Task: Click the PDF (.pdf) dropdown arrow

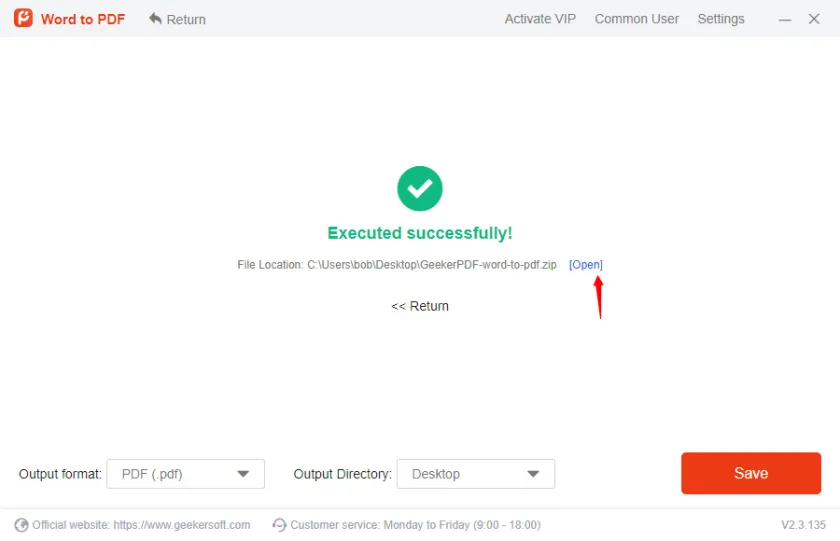Action: tap(243, 474)
